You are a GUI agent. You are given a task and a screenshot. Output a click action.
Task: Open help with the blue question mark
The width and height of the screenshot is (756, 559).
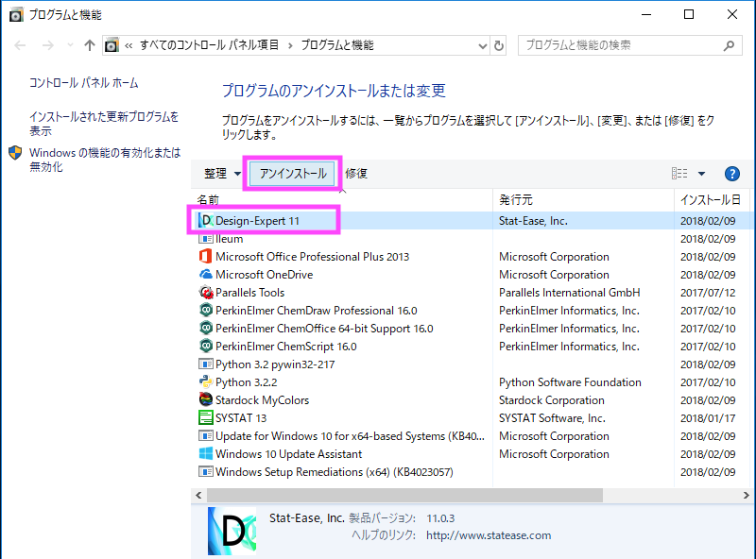coord(731,174)
